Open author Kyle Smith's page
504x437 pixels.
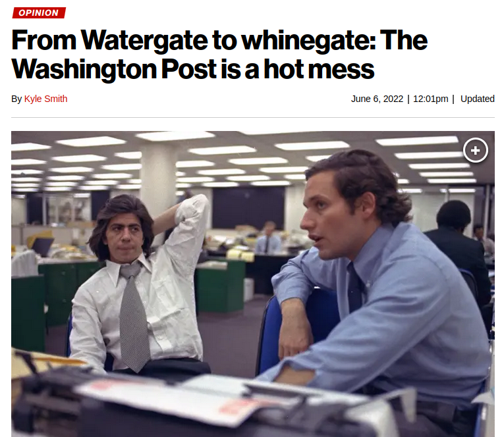point(45,99)
